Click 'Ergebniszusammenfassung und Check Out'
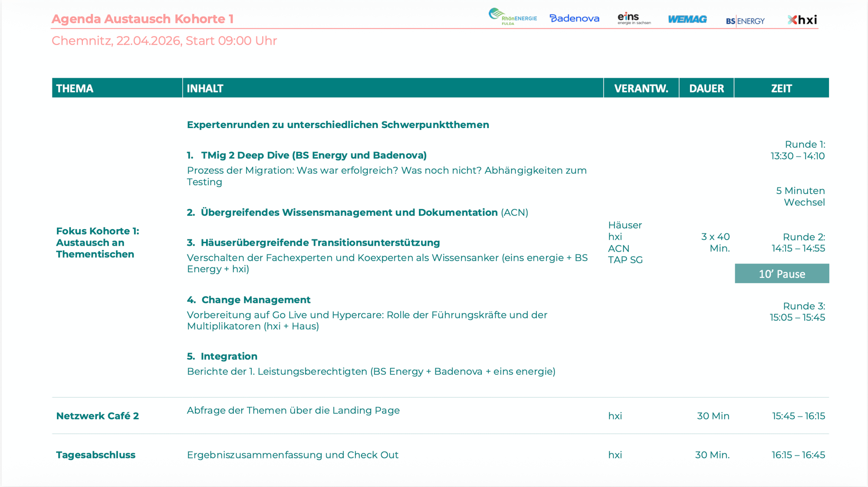The height and width of the screenshot is (487, 868). click(x=293, y=455)
